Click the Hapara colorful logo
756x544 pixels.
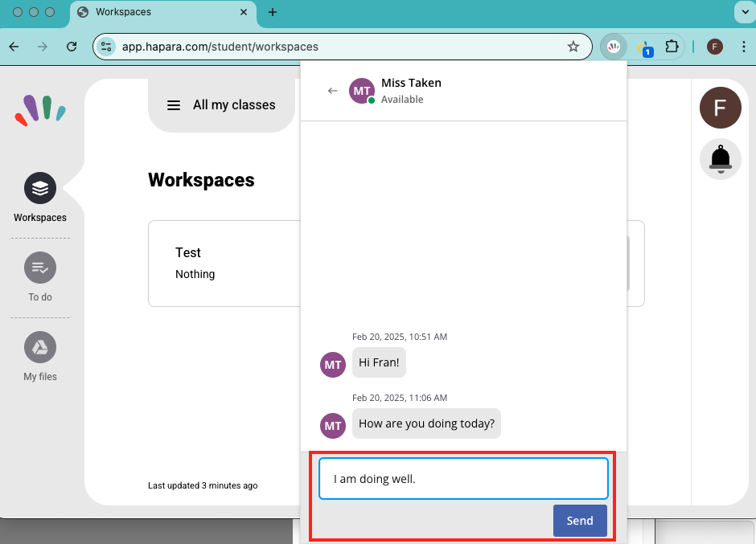(40, 110)
